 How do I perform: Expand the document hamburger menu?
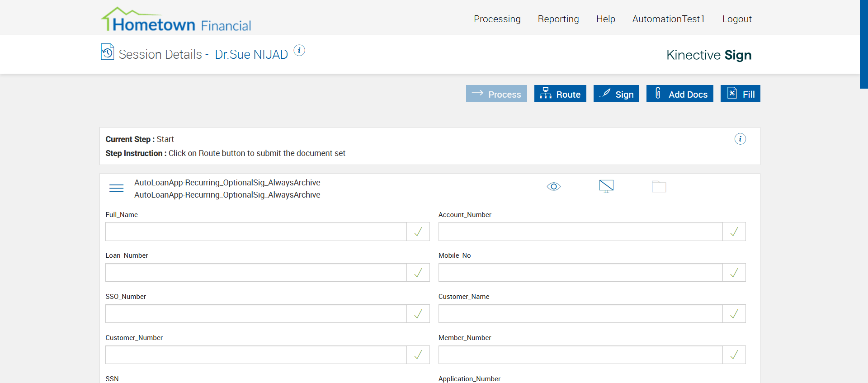pyautogui.click(x=116, y=188)
